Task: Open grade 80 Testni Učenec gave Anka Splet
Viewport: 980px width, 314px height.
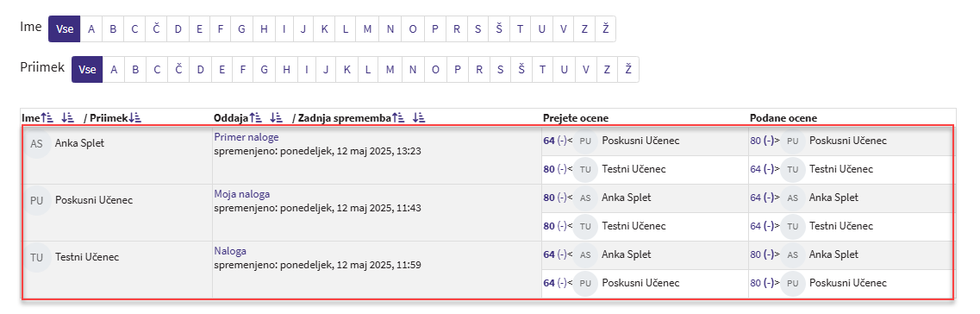Action: (x=762, y=254)
